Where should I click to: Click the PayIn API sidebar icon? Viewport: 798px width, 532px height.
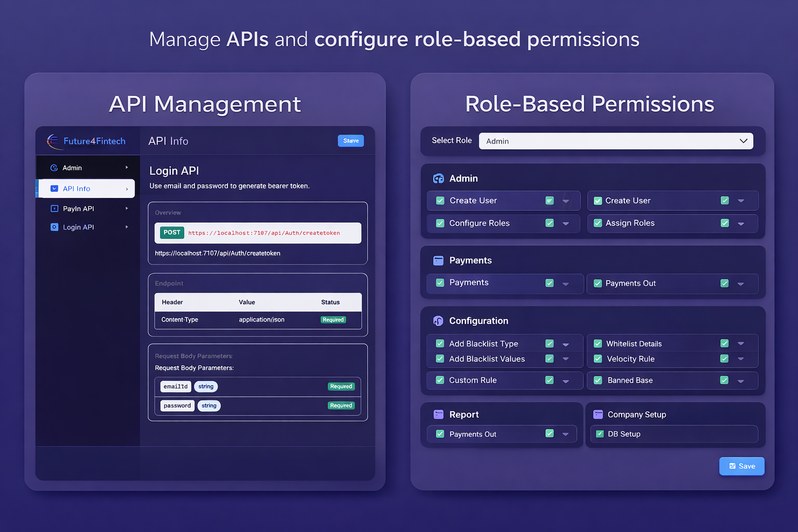54,208
